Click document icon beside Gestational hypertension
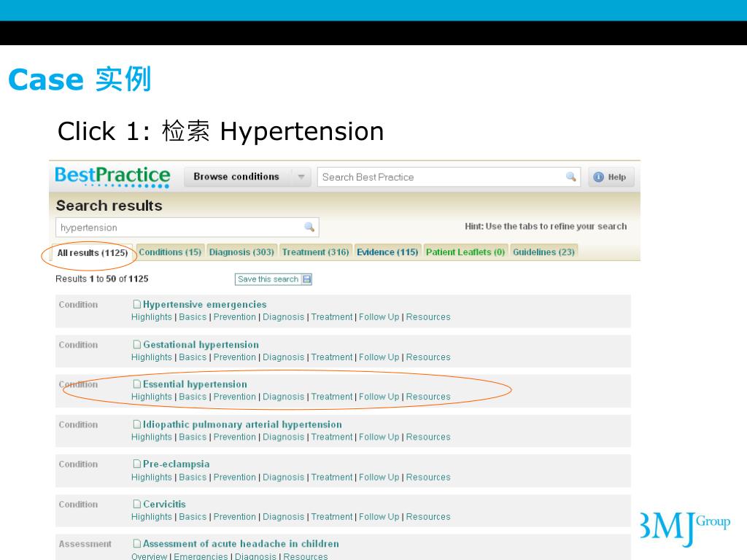Image resolution: width=747 pixels, height=560 pixels. (136, 344)
